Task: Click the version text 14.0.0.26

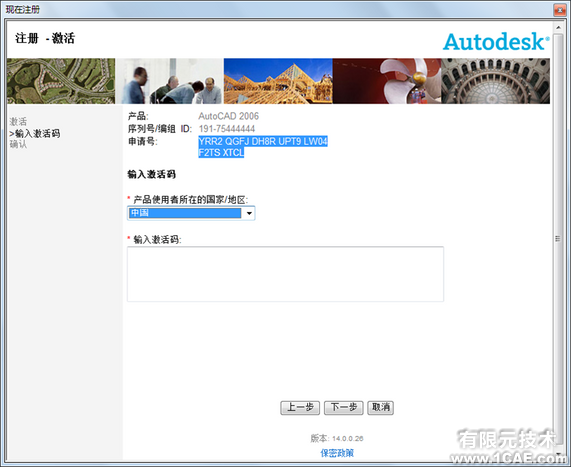Action: 347,439
